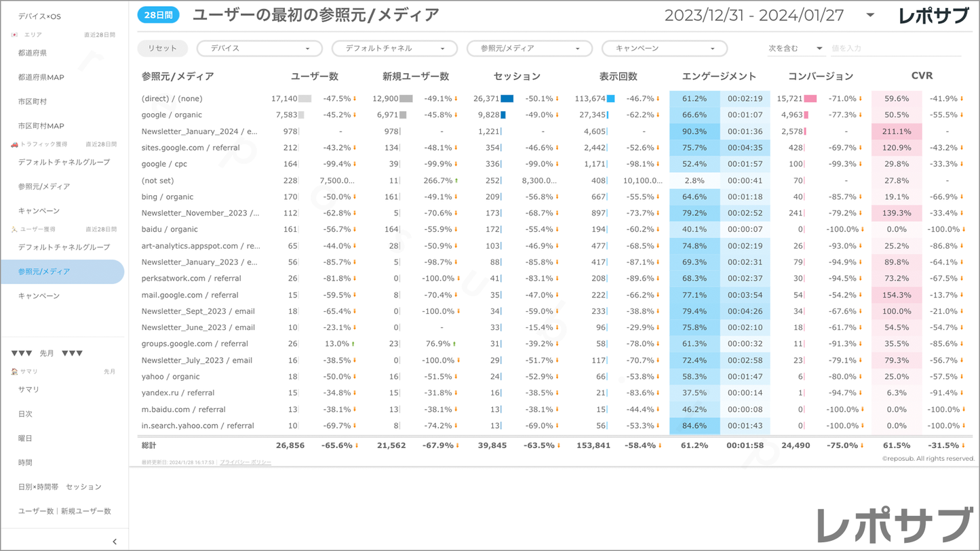Open the 日別×時間帯 セッション page
This screenshot has height=551, width=980.
[x=60, y=487]
